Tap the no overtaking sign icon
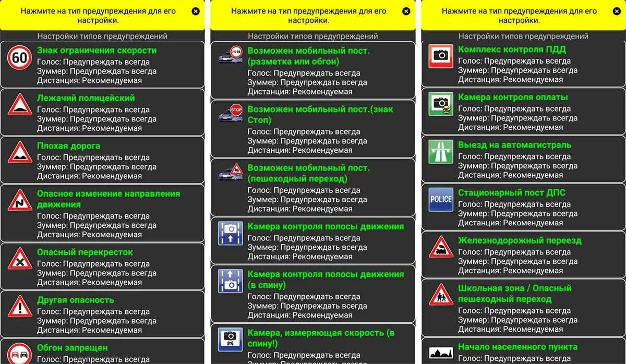 tap(20, 353)
